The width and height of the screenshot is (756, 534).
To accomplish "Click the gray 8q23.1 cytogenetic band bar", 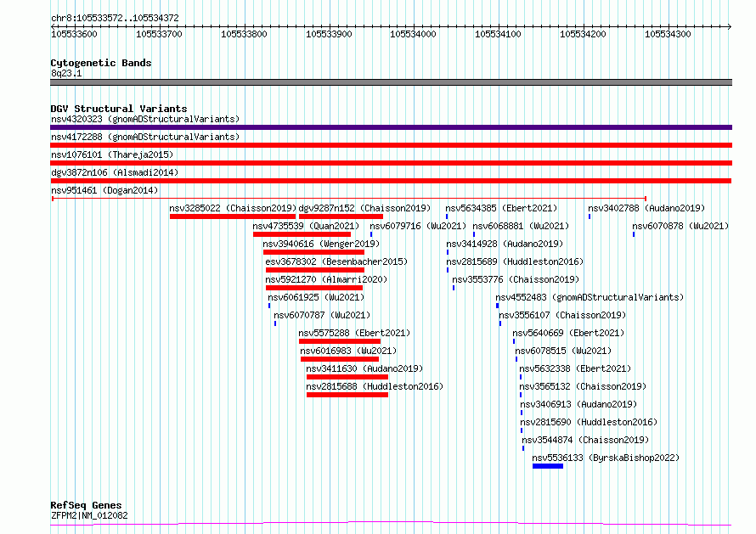I will [391, 82].
